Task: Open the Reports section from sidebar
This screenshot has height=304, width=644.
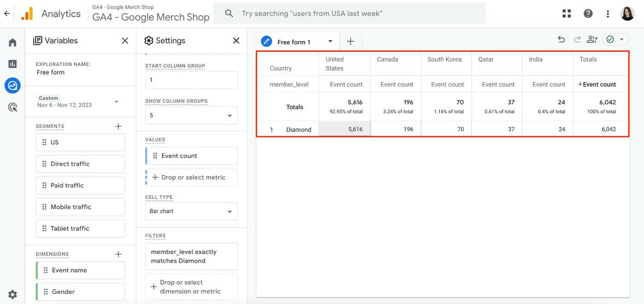Action: point(12,64)
